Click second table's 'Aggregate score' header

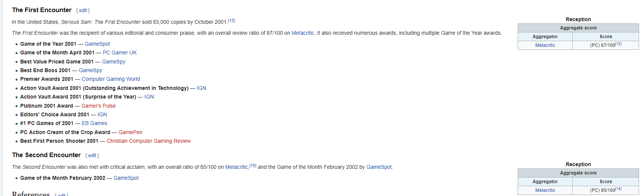click(578, 173)
